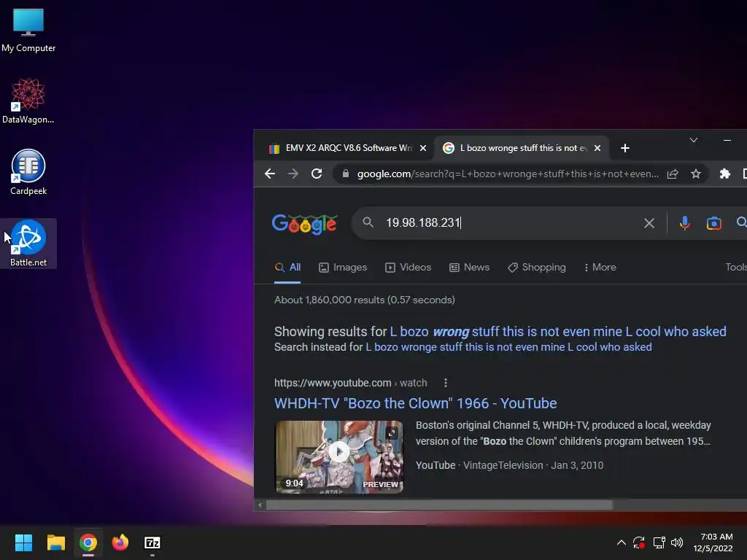Image resolution: width=747 pixels, height=560 pixels.
Task: Open the clock showing 7:03 AM
Action: [713, 542]
